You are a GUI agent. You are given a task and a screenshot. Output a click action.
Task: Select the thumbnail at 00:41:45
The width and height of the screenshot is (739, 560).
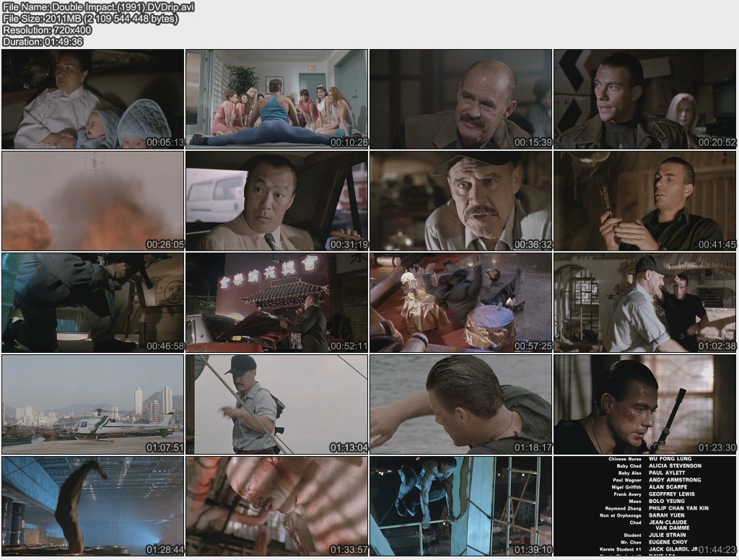tap(645, 201)
